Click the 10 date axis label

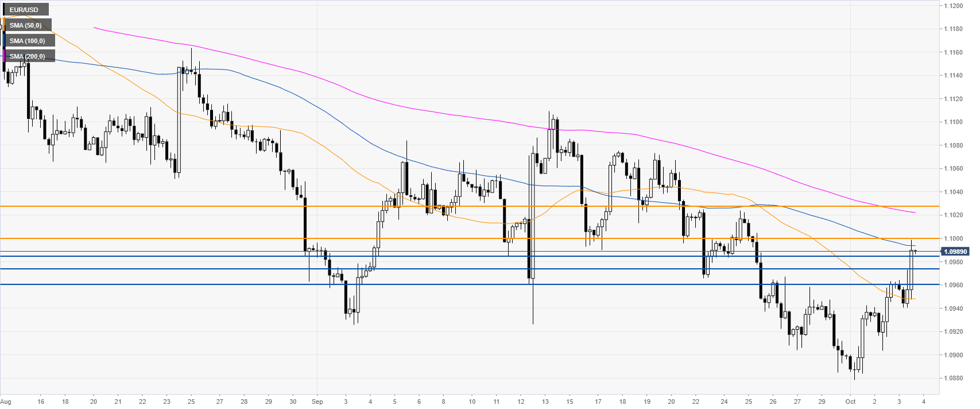pos(472,402)
